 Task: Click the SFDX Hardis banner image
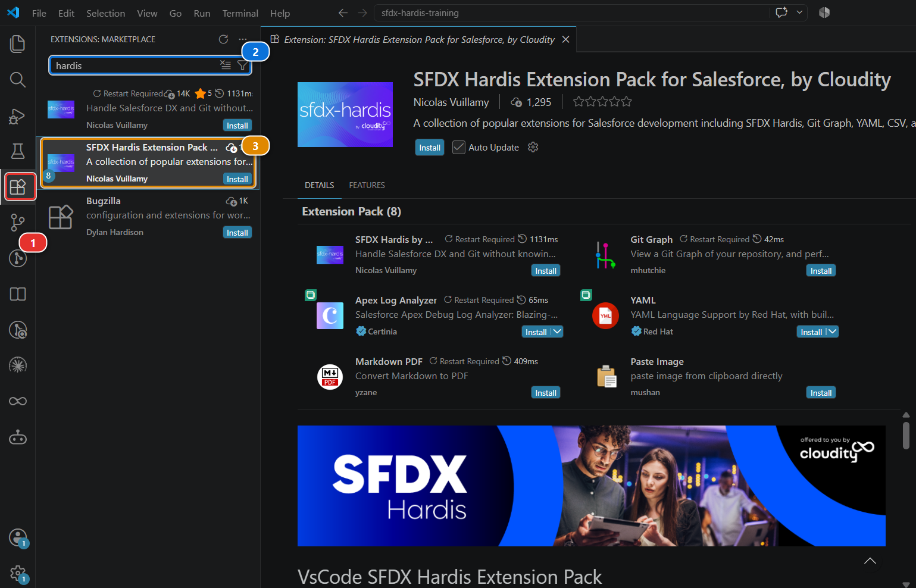point(591,486)
